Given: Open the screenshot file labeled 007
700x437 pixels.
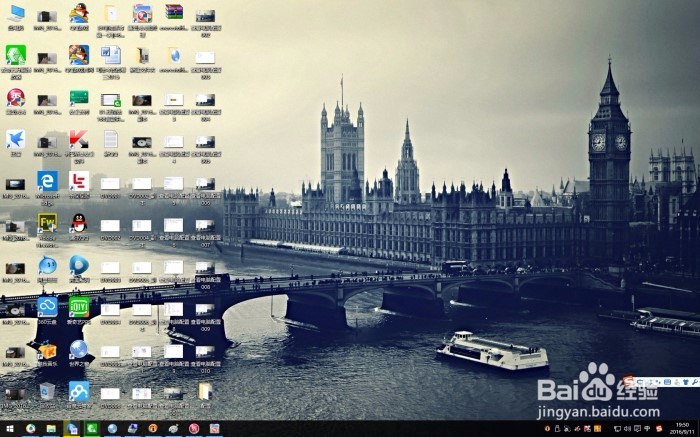Looking at the screenshot, I should click(x=205, y=226).
